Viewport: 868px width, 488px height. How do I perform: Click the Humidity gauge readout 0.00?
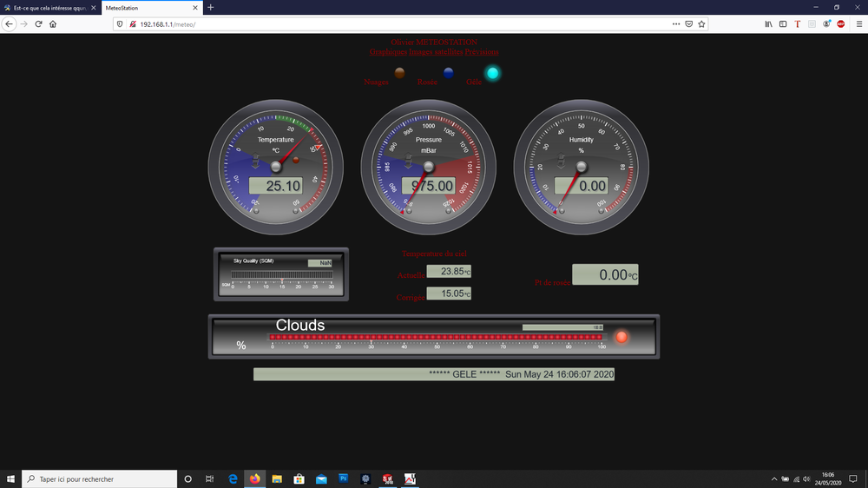(582, 186)
